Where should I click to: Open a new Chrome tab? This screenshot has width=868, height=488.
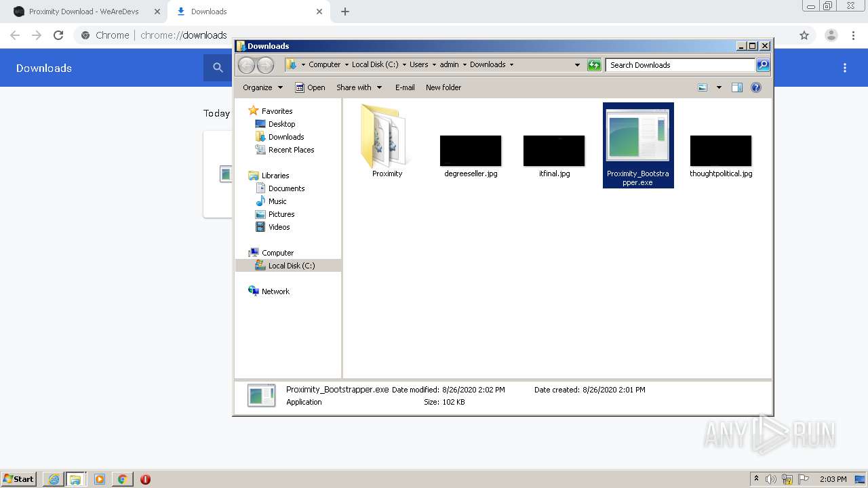pyautogui.click(x=345, y=12)
